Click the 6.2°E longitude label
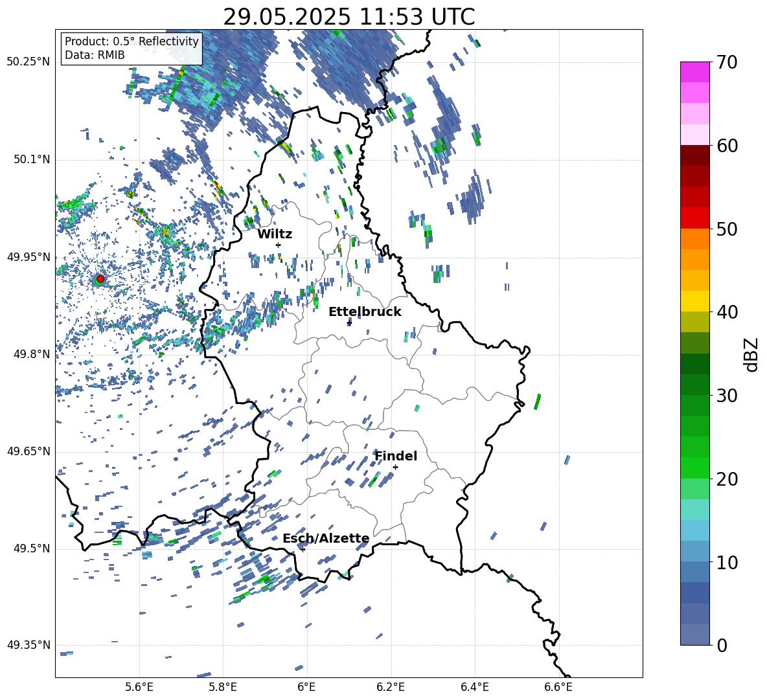767x700 pixels. coord(391,688)
